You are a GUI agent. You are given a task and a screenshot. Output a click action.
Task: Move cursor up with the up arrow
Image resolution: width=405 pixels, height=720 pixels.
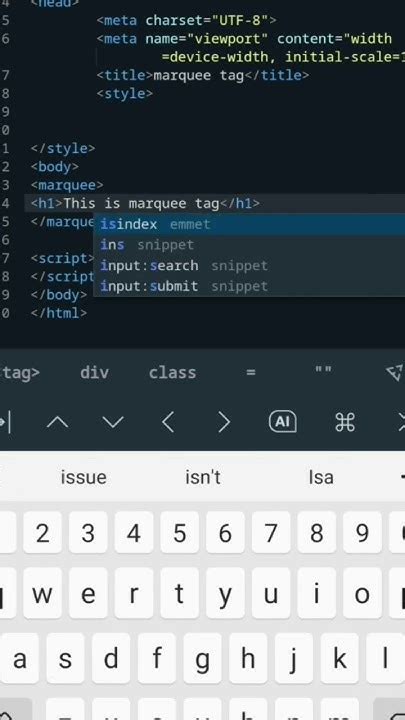point(57,422)
